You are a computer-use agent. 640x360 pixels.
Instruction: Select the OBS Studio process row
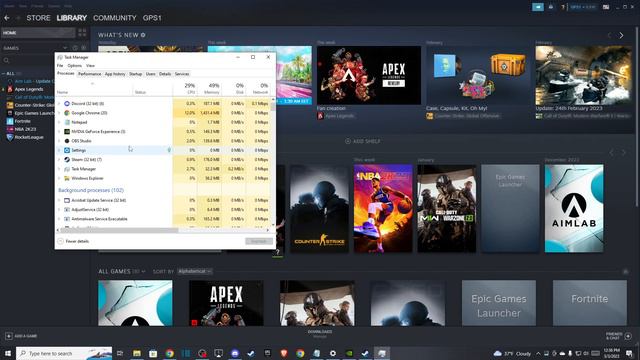pos(163,141)
